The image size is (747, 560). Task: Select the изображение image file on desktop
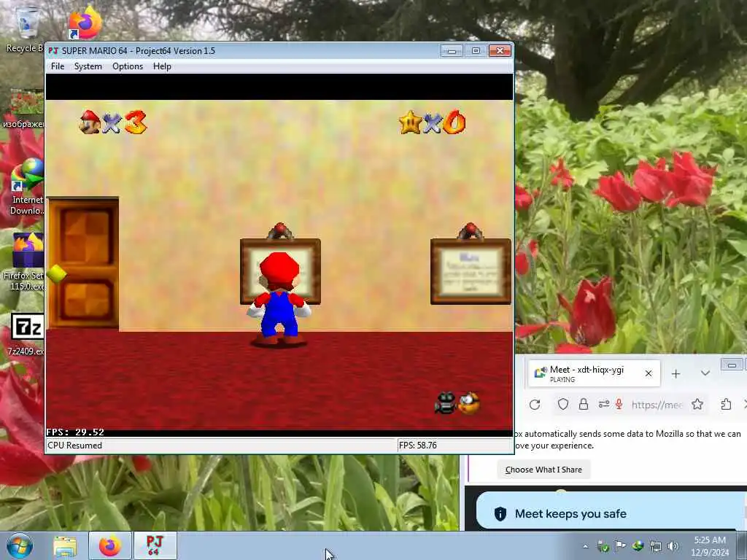pos(24,109)
